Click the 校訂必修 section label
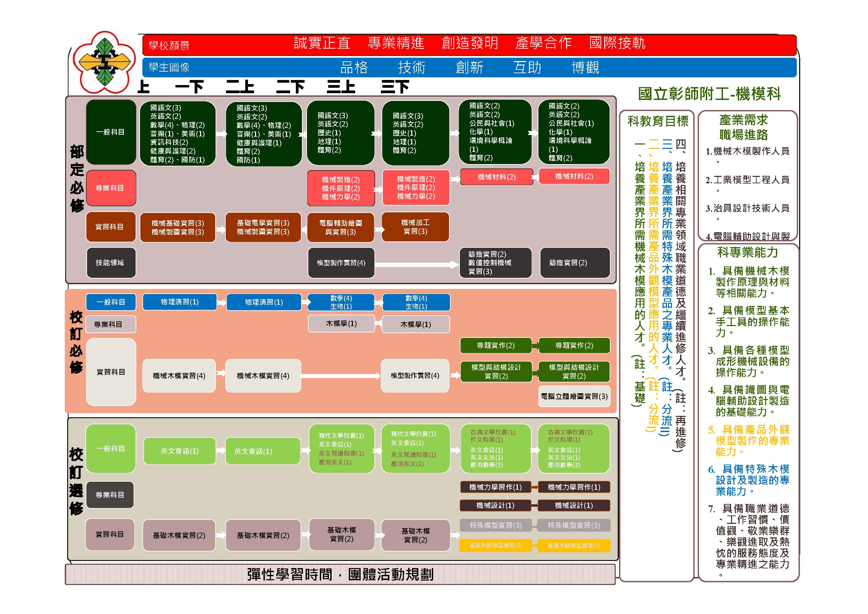 pos(76,343)
